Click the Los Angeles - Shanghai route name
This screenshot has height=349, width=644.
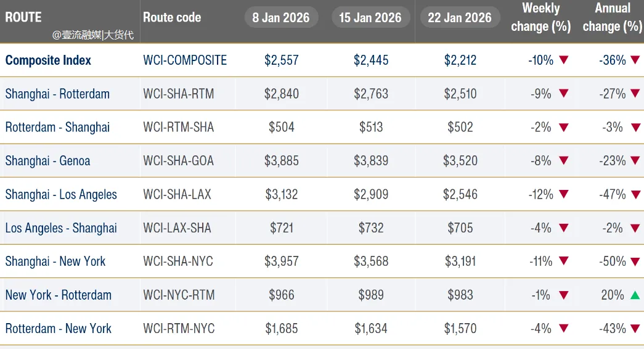(x=61, y=228)
